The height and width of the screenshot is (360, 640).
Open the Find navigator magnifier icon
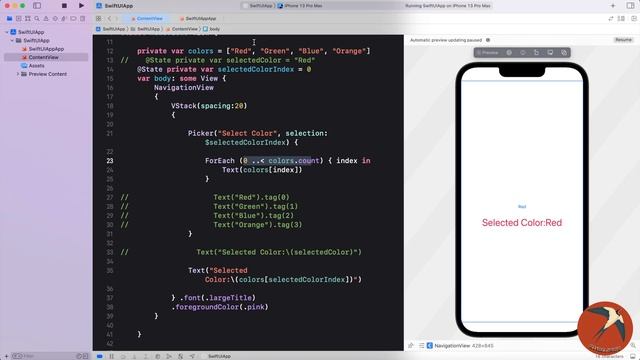click(37, 18)
